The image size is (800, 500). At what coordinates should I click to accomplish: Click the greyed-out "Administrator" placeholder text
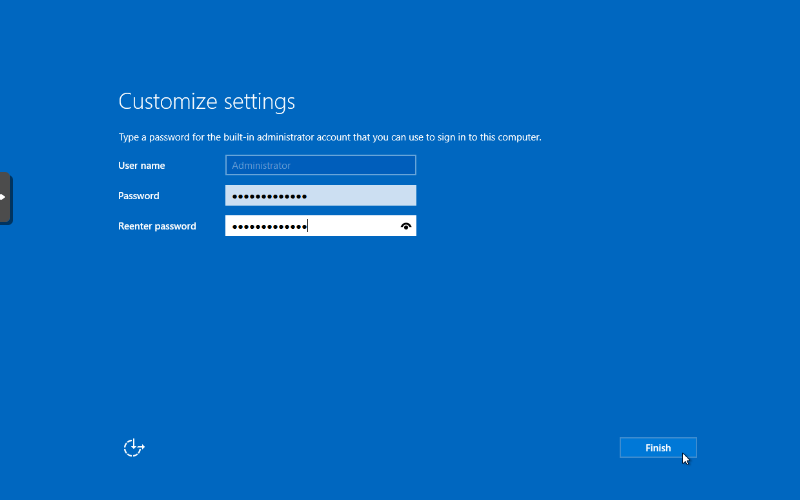(x=261, y=166)
